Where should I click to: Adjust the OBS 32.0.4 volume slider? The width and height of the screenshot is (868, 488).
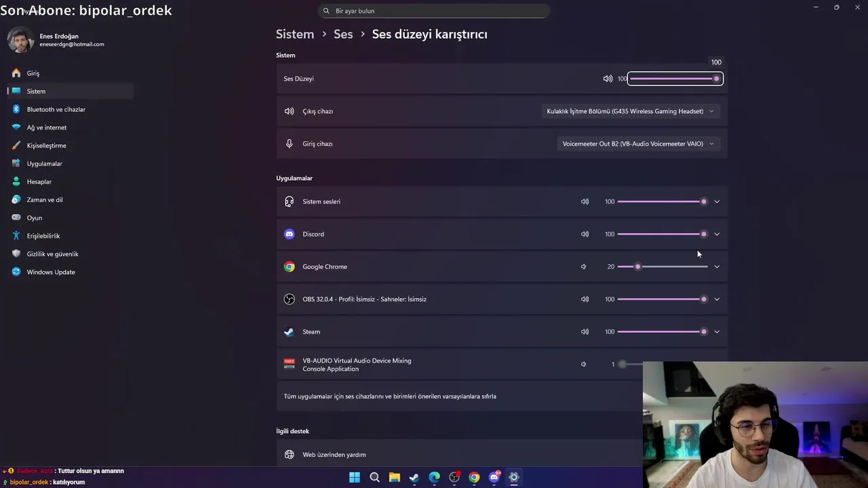click(663, 299)
